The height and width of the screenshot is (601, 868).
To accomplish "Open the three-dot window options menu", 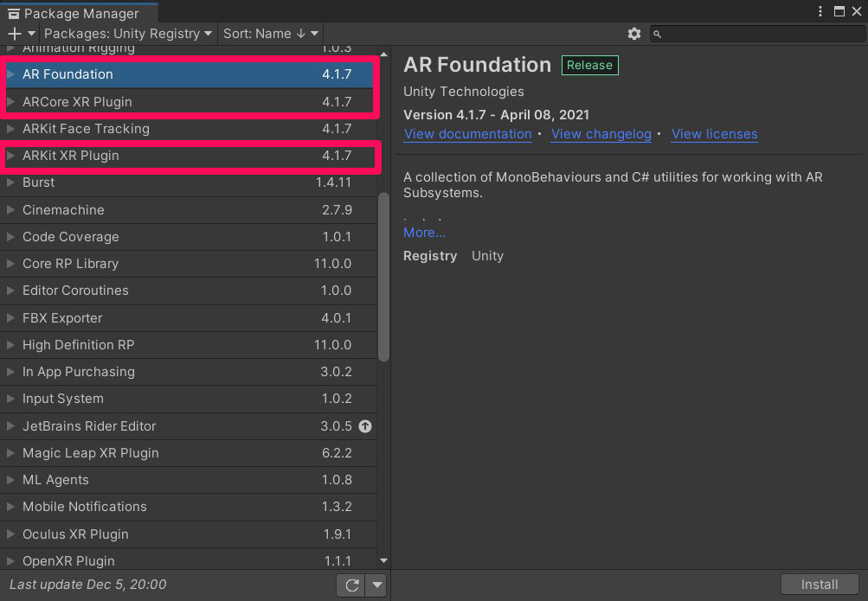I will pos(820,11).
